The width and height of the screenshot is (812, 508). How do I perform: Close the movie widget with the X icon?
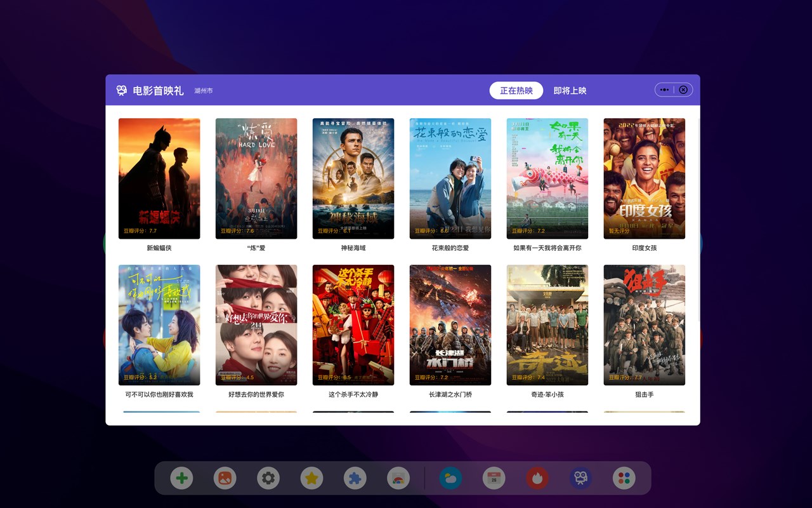coord(683,90)
